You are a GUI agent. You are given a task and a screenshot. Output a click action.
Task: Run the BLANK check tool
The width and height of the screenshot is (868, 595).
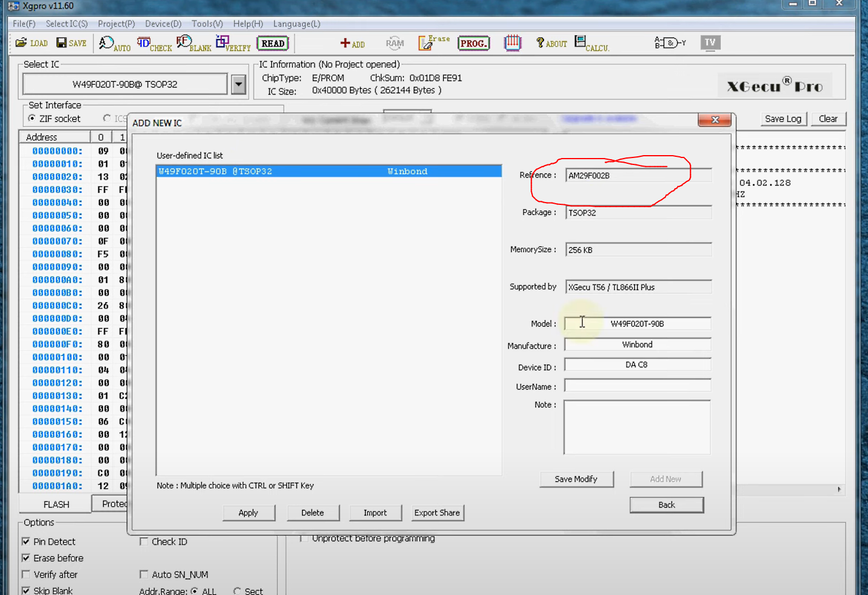194,43
